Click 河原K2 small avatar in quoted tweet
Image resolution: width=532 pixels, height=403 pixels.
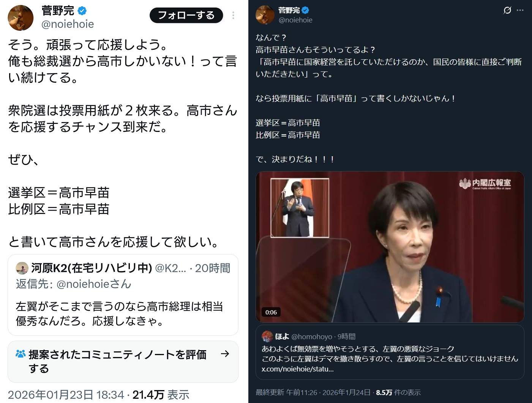click(x=22, y=268)
